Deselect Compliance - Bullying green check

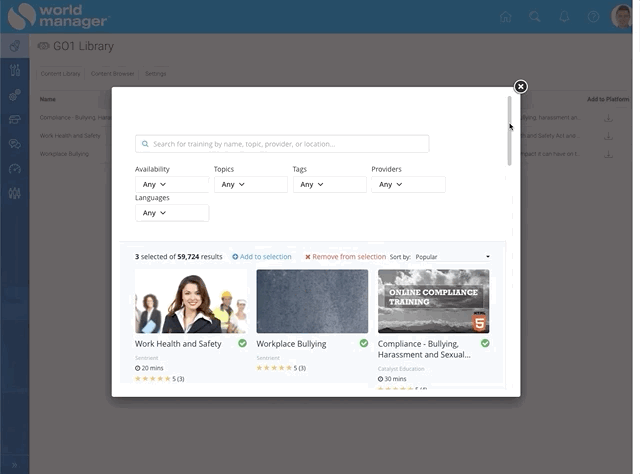[x=485, y=343]
